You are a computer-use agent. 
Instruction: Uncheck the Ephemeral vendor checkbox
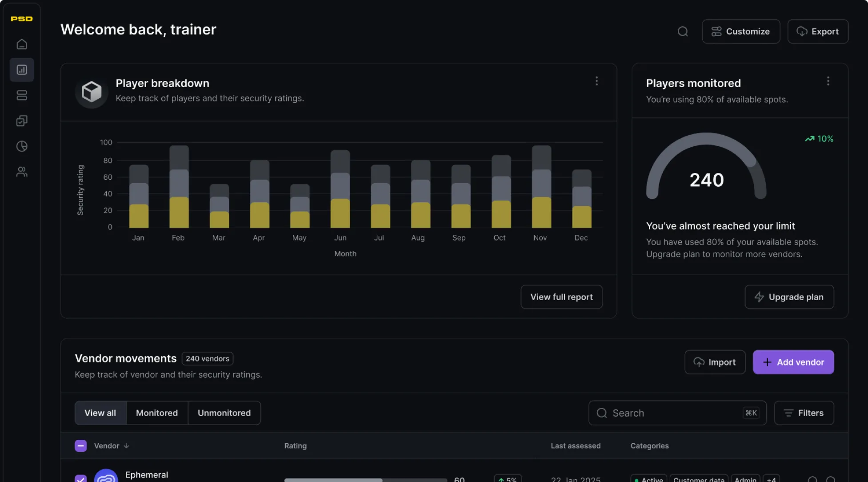tap(80, 479)
